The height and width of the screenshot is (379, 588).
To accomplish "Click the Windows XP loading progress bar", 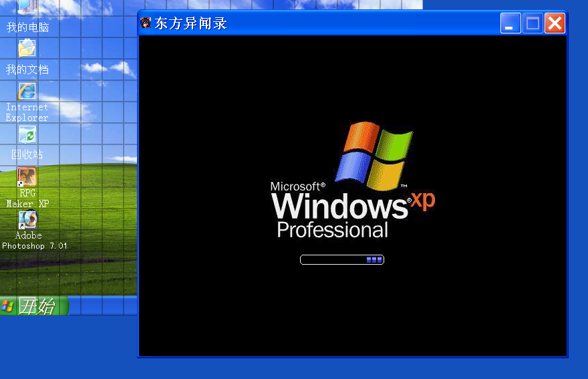I will coord(342,259).
